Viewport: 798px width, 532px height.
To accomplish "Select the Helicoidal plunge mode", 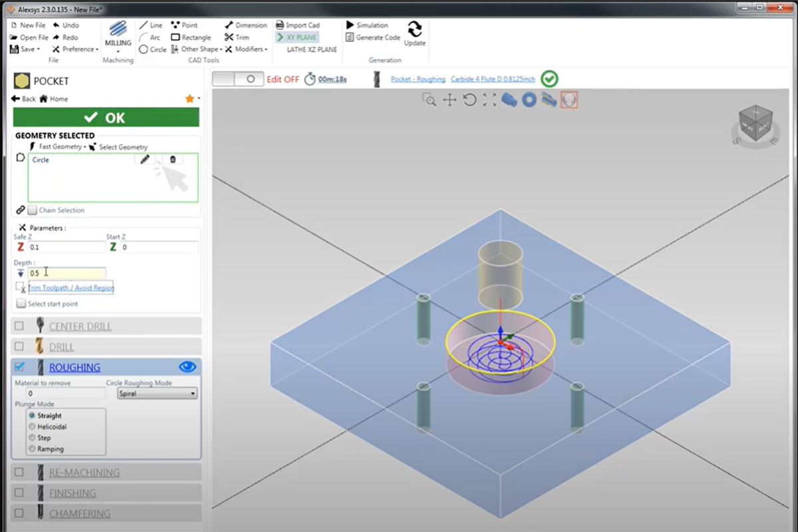I will (x=32, y=427).
